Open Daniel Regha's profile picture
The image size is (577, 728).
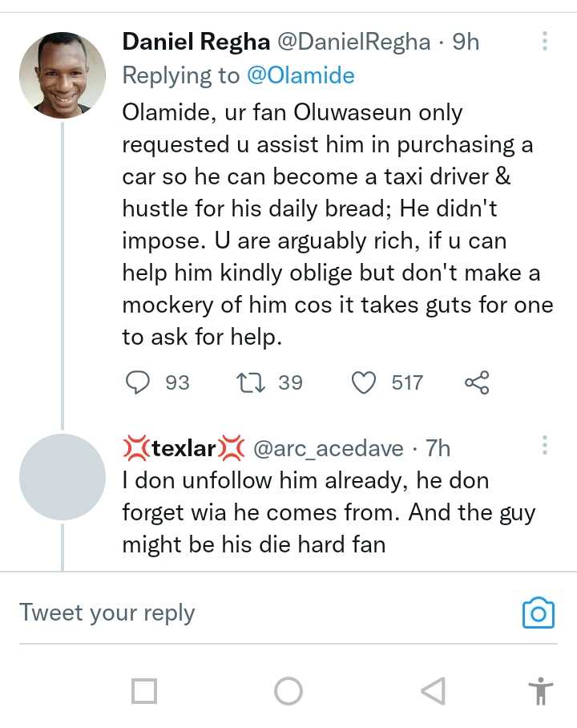[63, 75]
